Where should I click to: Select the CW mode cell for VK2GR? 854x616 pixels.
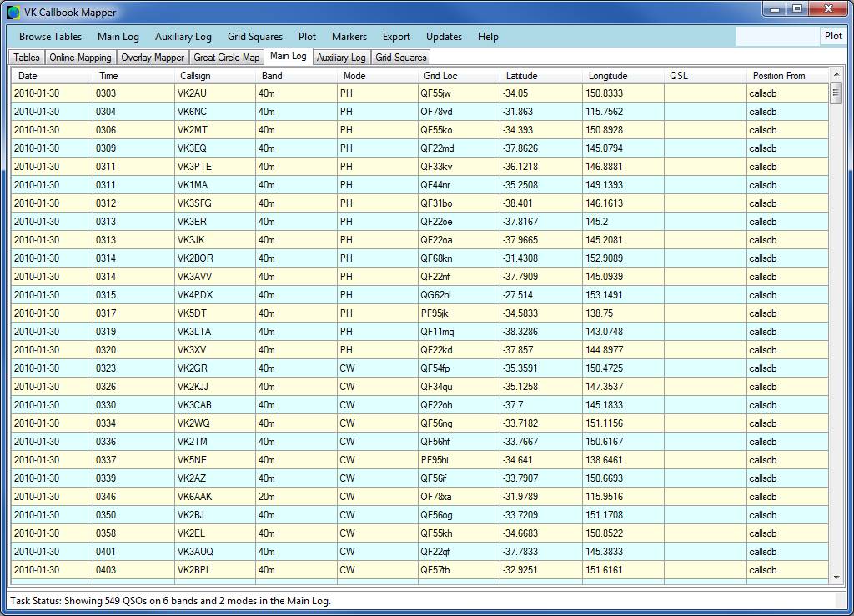click(x=378, y=368)
